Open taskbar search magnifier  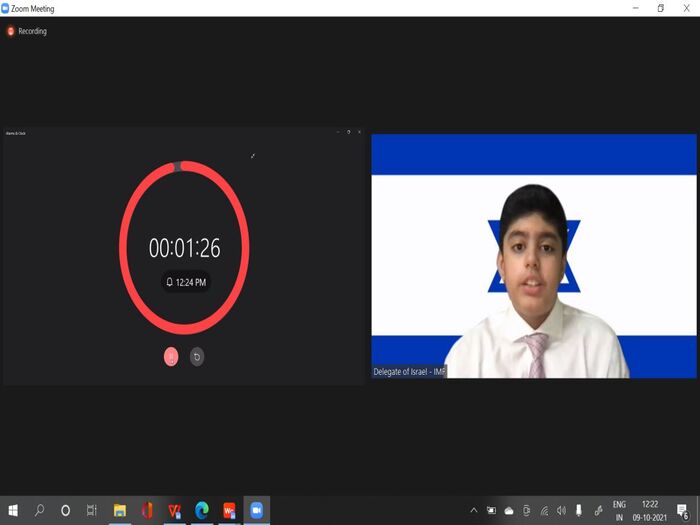(39, 510)
